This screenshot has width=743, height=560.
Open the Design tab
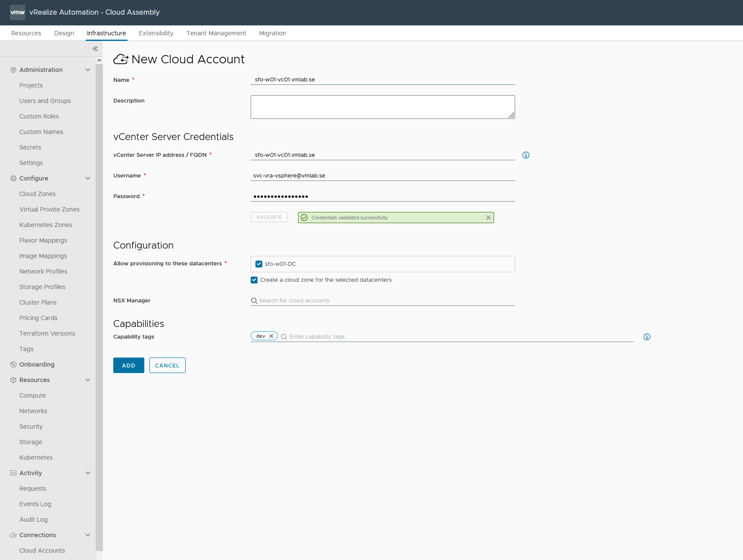tap(64, 33)
